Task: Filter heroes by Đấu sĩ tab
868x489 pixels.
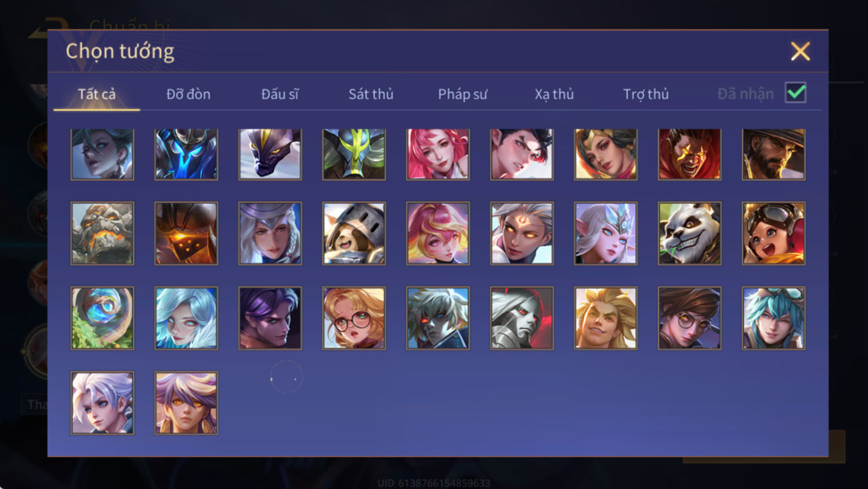Action: [280, 94]
